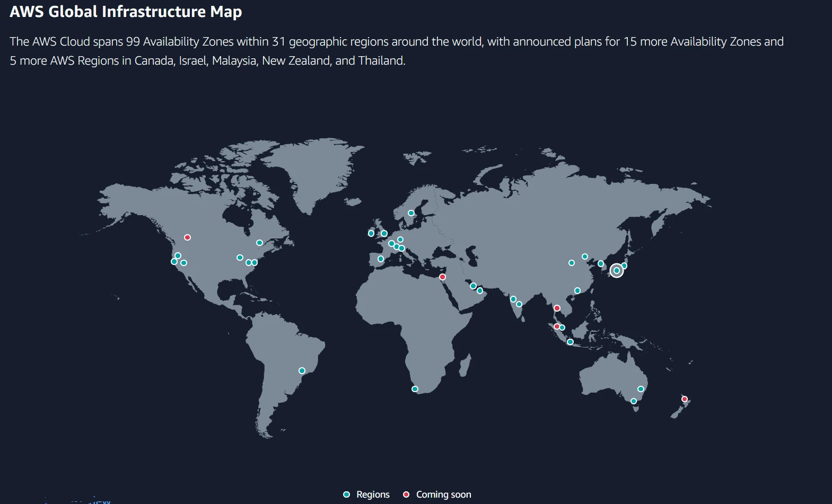Click the 'Coming soon' legend label
This screenshot has height=504, width=832.
[444, 494]
